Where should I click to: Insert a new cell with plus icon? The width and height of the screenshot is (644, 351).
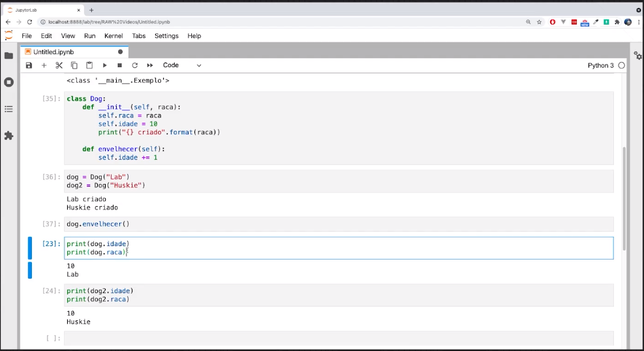point(44,65)
